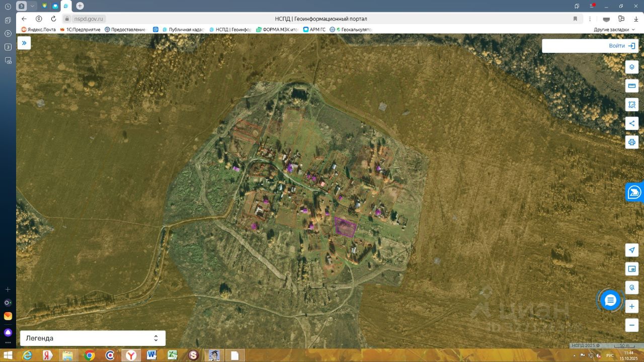The height and width of the screenshot is (362, 644).
Task: Open the browser extensions icon
Action: (621, 19)
